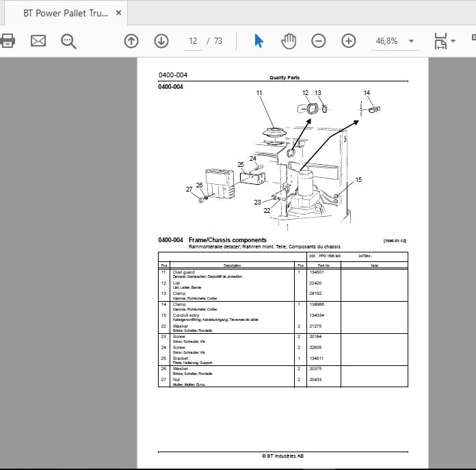
Task: Expand the page fit options arrow
Action: tap(453, 41)
